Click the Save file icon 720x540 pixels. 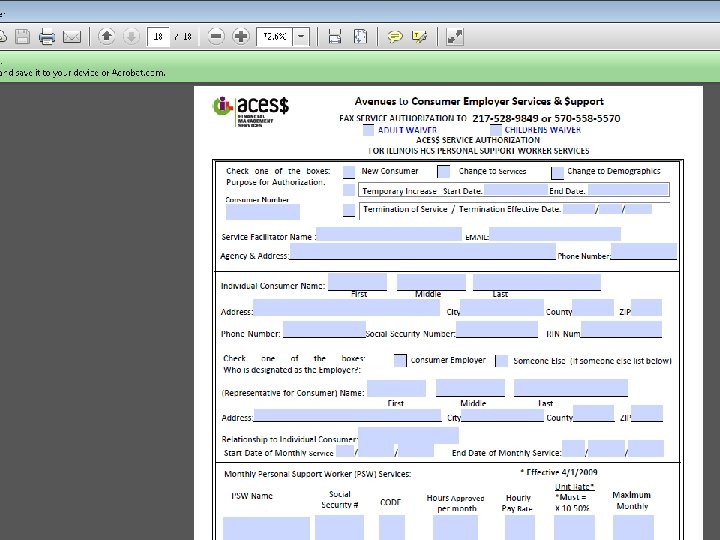click(22, 37)
